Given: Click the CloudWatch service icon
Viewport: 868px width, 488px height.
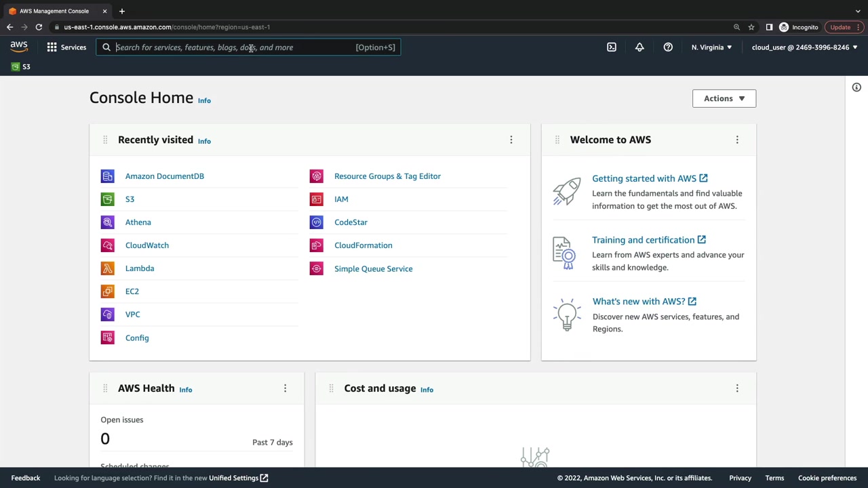Looking at the screenshot, I should [108, 245].
